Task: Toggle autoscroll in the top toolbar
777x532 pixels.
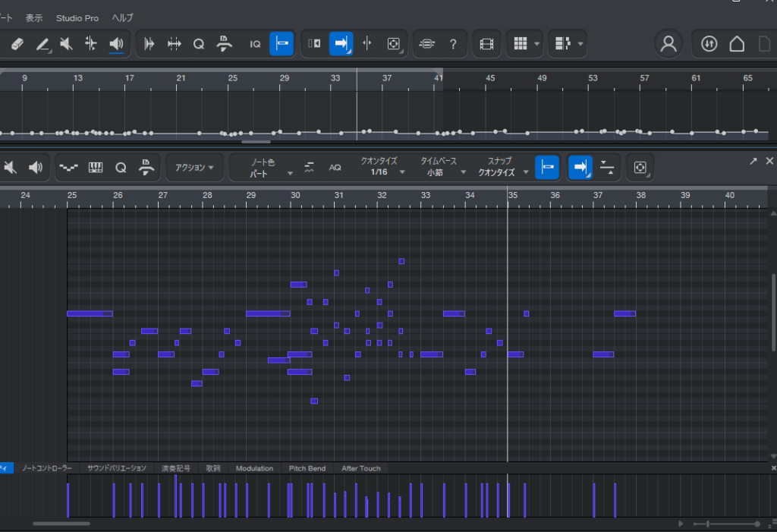Action: click(341, 44)
